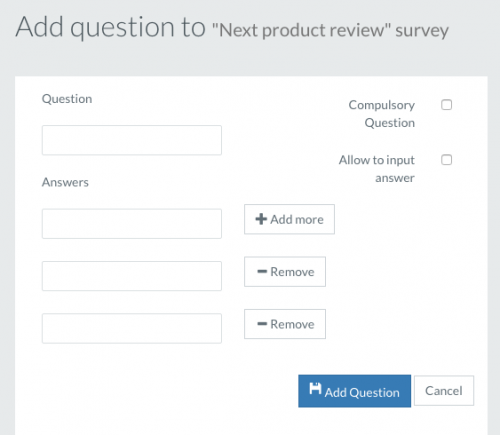The image size is (500, 435).
Task: Select the first answer input next to Add more
Action: [132, 224]
